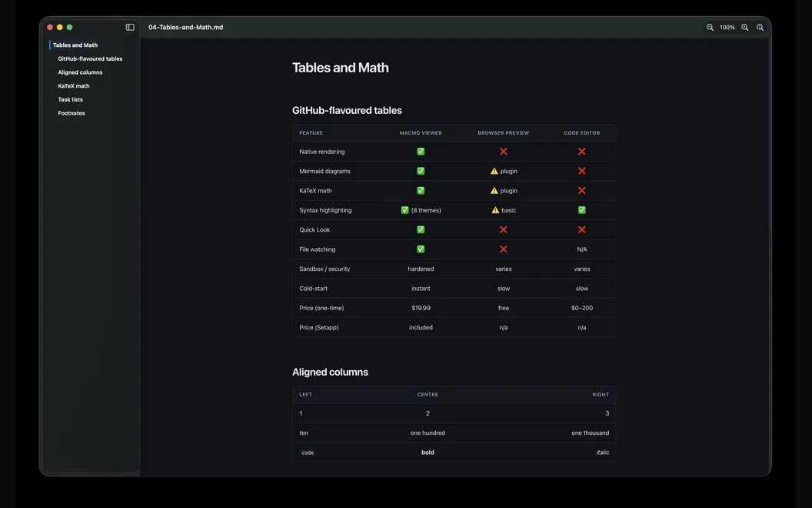Click the free cell in price row
This screenshot has height=508, width=812.
point(504,308)
